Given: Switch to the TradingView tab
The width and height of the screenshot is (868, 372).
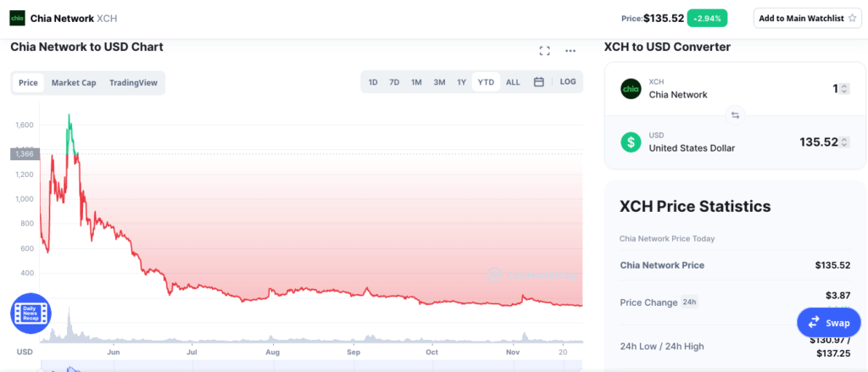Looking at the screenshot, I should tap(133, 83).
